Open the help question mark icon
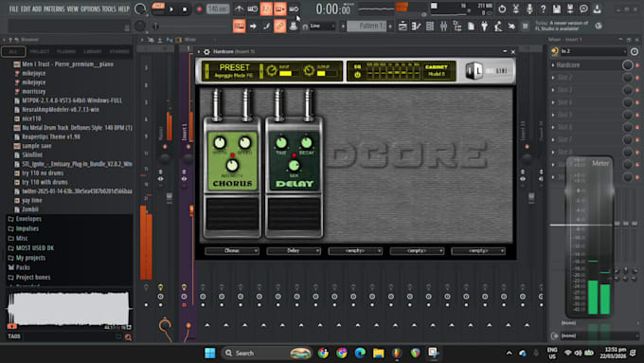The height and width of the screenshot is (363, 644). 543,9
